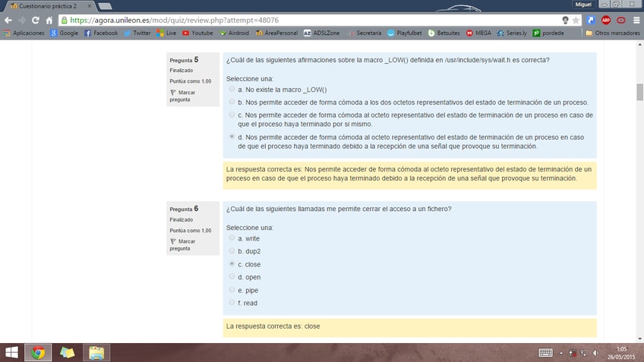Open the Series.ly bookmark
The width and height of the screenshot is (644, 362).
(512, 33)
